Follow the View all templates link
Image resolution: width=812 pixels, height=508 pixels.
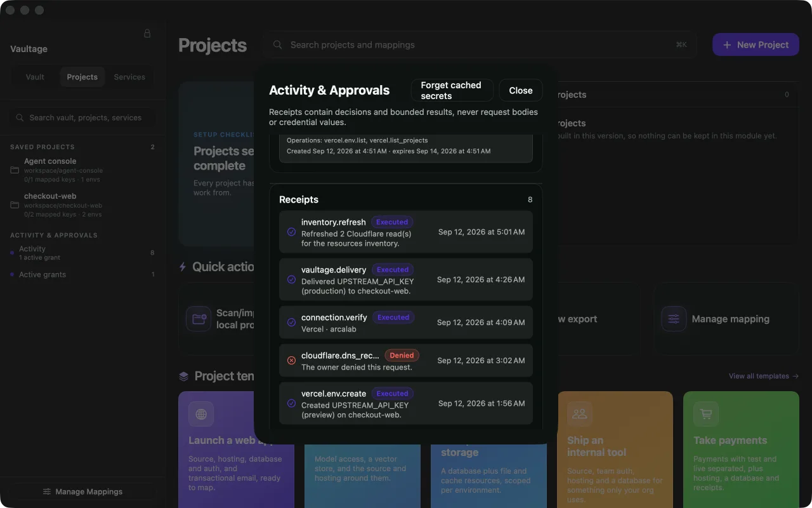pos(764,376)
